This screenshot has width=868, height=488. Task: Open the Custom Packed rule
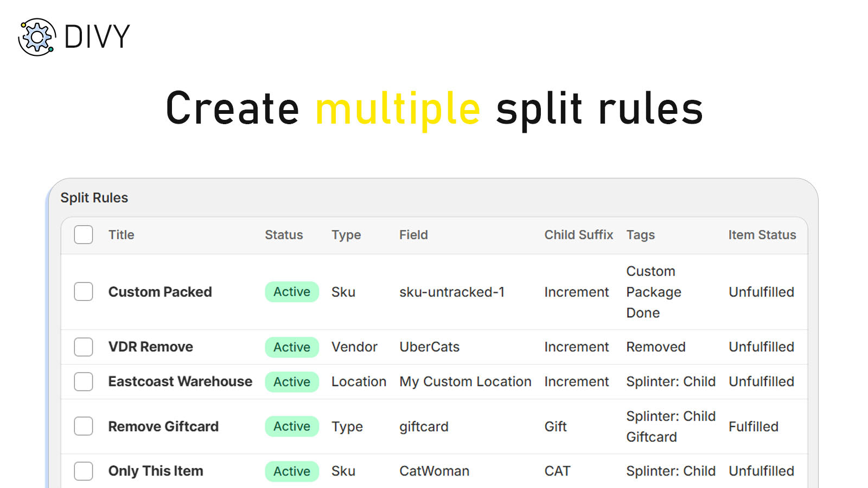click(159, 292)
